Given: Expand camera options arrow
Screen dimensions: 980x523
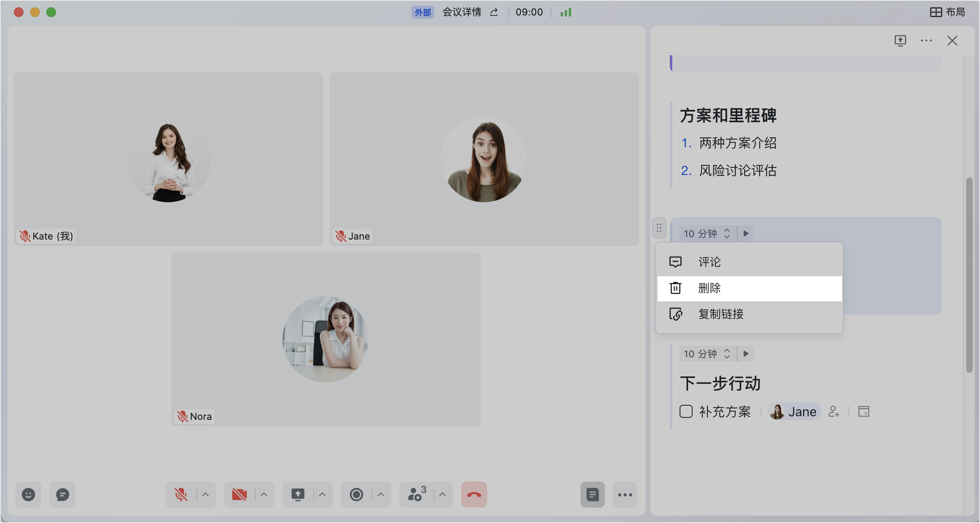Looking at the screenshot, I should click(264, 495).
